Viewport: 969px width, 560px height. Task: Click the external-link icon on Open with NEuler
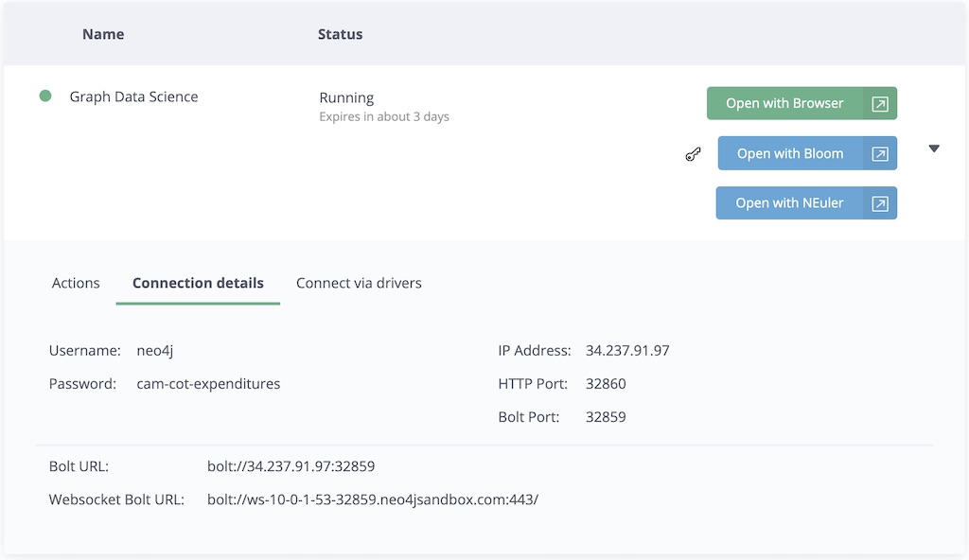880,203
